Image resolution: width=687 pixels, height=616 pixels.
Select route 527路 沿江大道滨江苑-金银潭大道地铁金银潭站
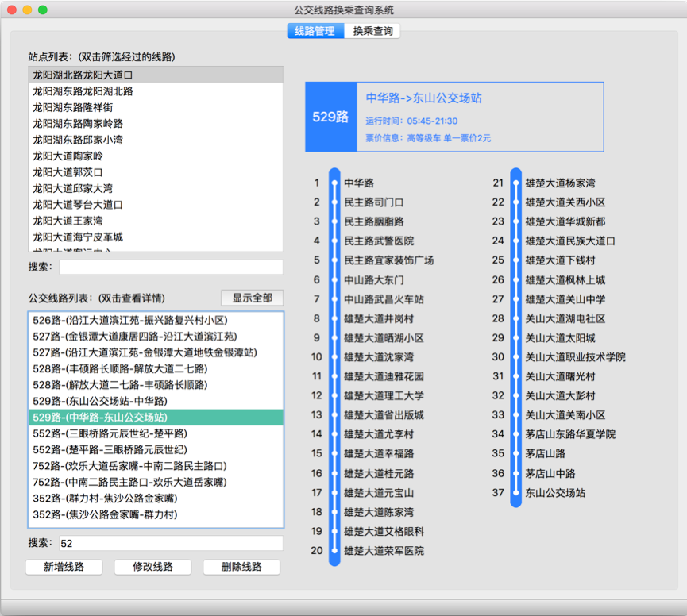156,352
